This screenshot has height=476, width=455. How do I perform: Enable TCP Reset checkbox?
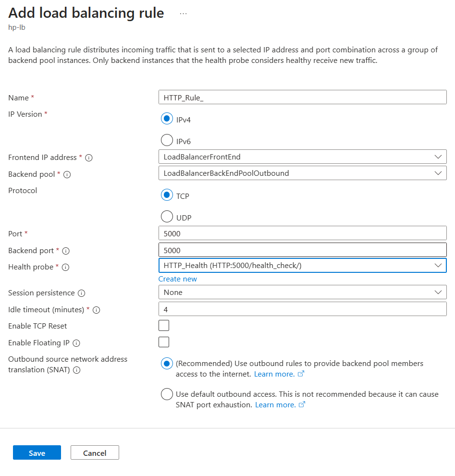(164, 325)
